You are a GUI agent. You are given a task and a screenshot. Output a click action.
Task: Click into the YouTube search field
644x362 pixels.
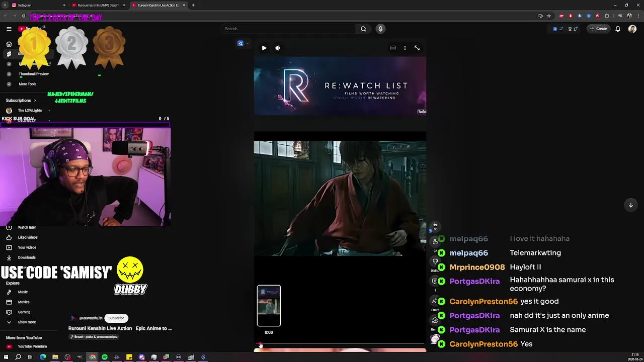coord(289,29)
